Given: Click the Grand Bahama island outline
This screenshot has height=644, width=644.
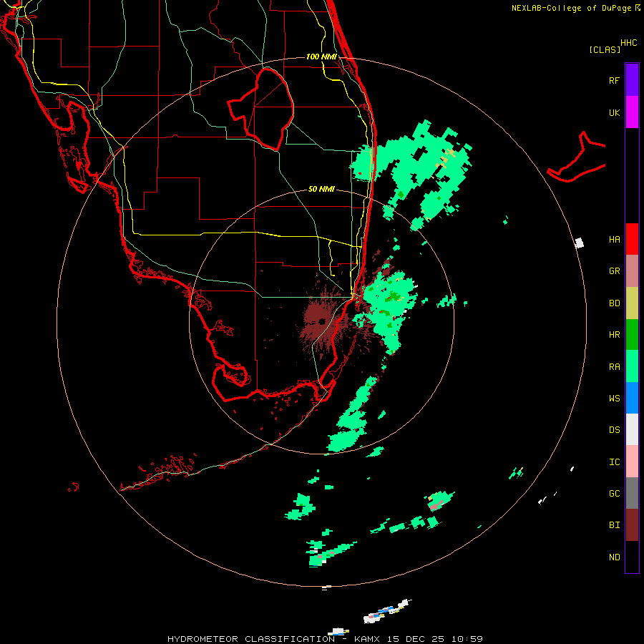Looking at the screenshot, I should tap(576, 158).
